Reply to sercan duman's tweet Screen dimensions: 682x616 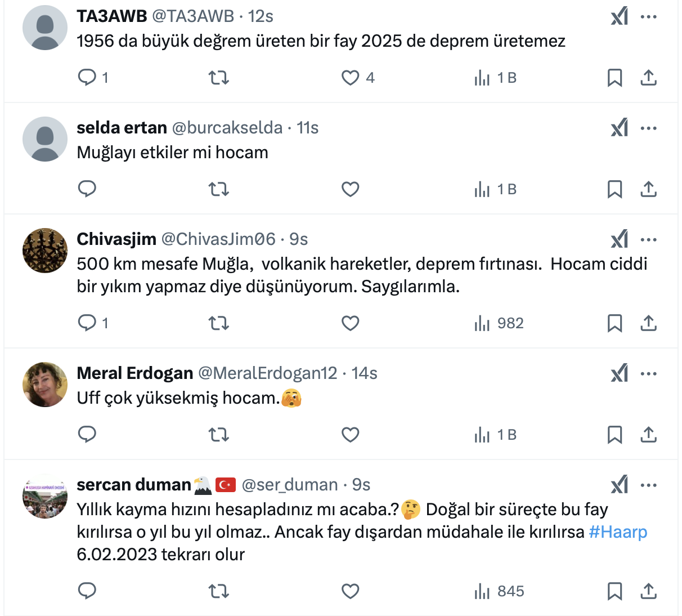tap(87, 591)
